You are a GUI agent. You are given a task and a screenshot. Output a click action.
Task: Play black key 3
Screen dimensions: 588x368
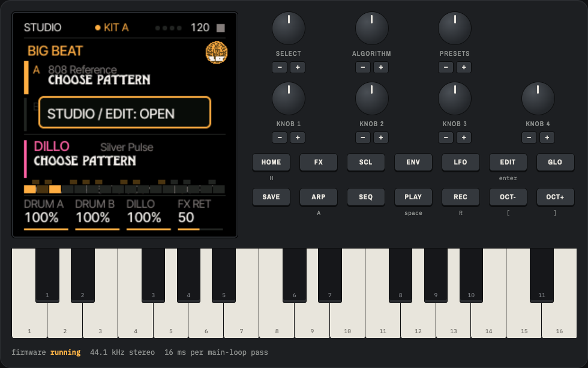tap(154, 276)
